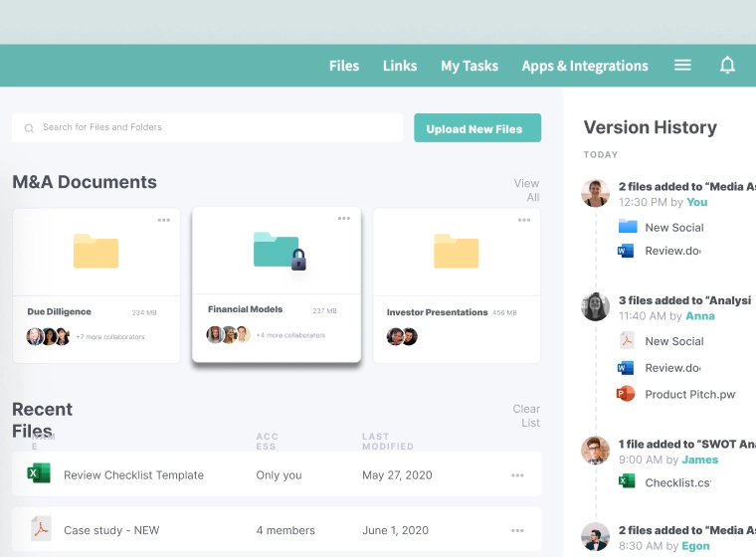Open the Due Dilligence folder icon
This screenshot has width=756, height=557.
coord(95,251)
